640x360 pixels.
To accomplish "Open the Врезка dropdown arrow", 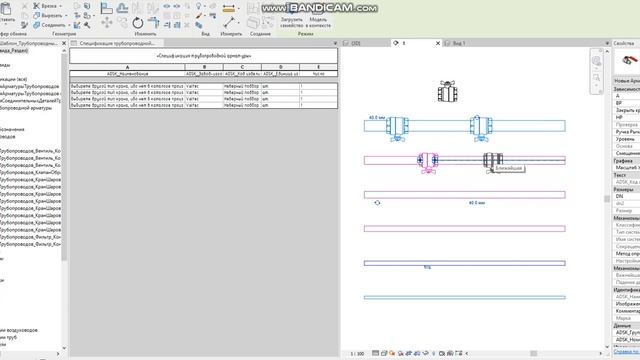I will [61, 6].
